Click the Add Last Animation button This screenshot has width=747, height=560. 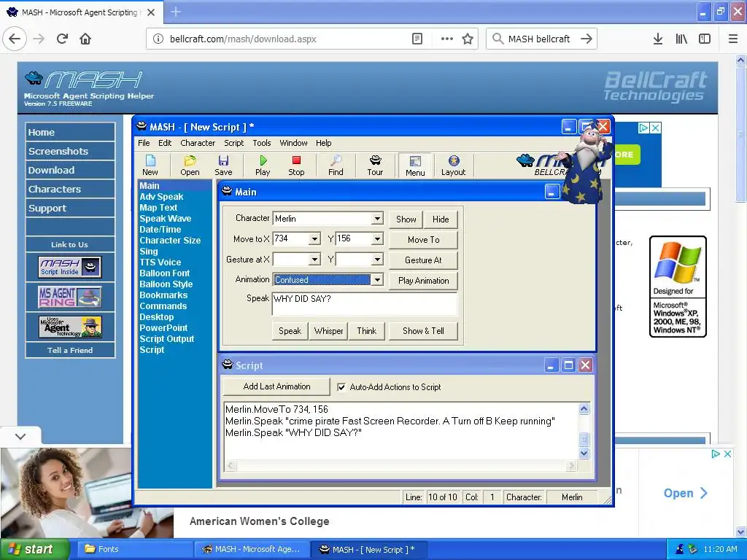pyautogui.click(x=276, y=386)
